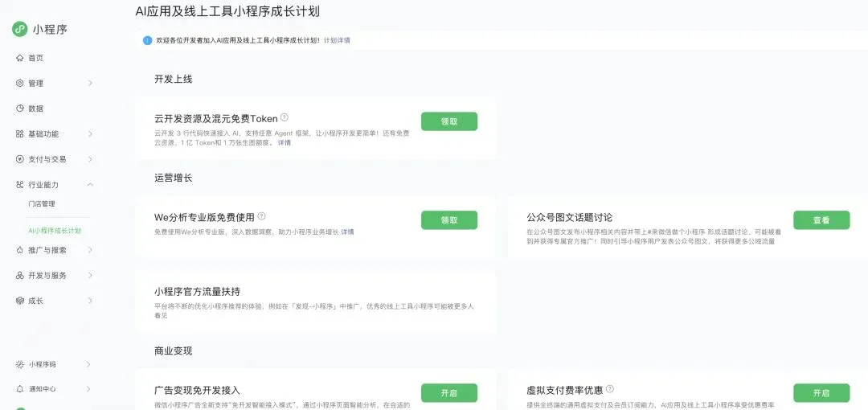This screenshot has height=410, width=868.
Task: Expand the 小程序码 menu chevron
Action: (x=88, y=364)
